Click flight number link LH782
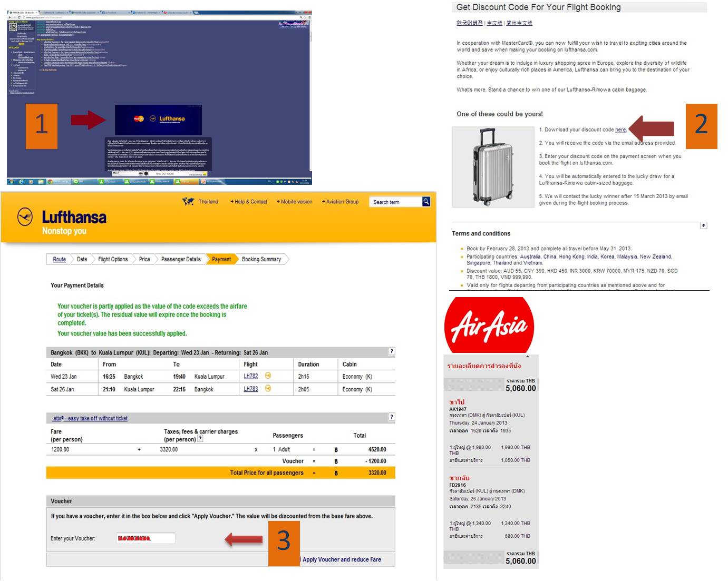Viewport: 728px width, 581px height. tap(251, 376)
